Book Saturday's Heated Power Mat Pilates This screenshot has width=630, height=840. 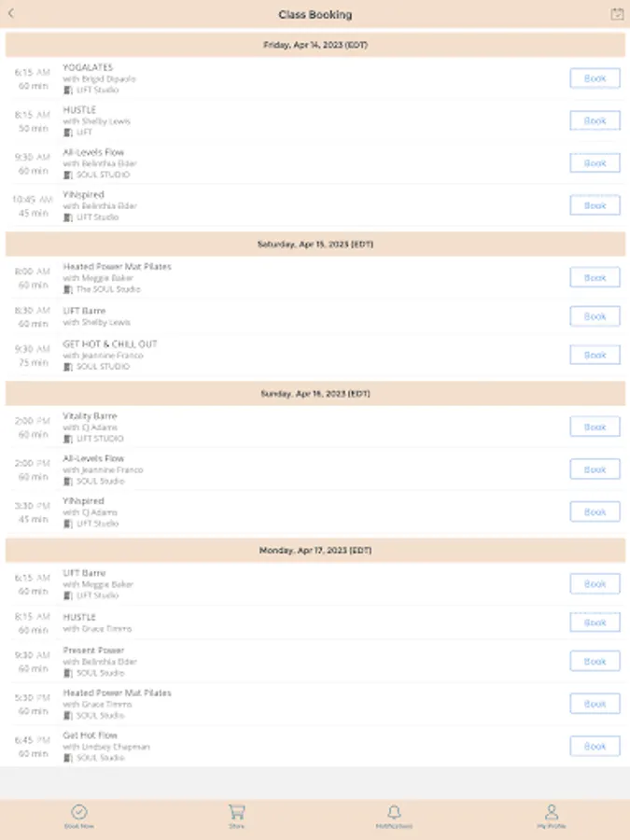[x=595, y=277]
